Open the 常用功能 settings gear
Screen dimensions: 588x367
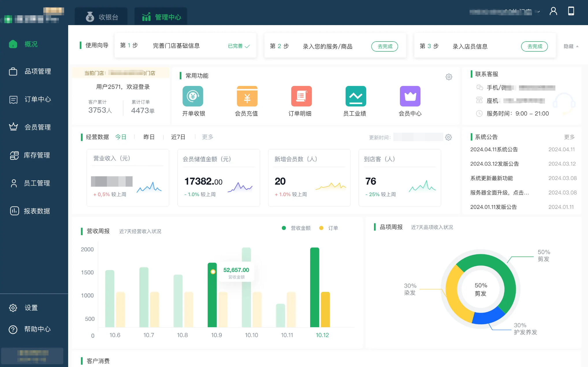pyautogui.click(x=449, y=77)
